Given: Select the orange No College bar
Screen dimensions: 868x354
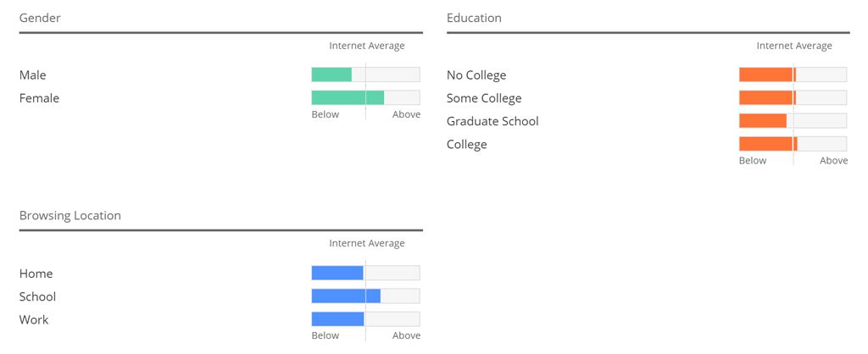Looking at the screenshot, I should click(767, 75).
